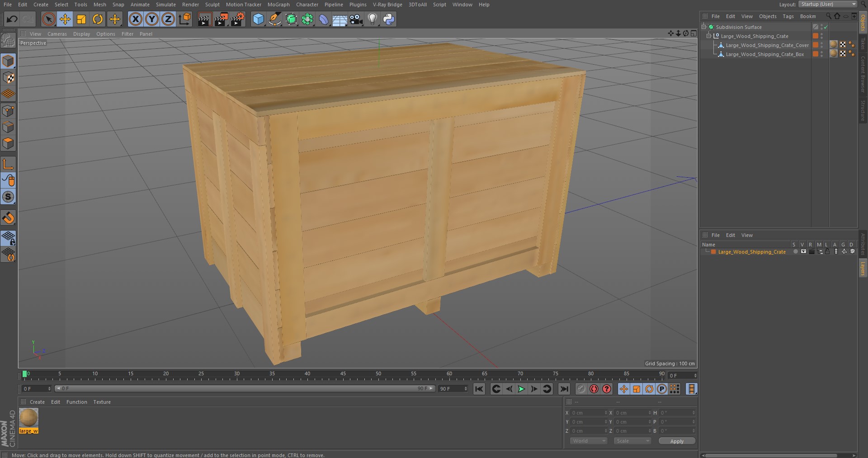The image size is (868, 458).
Task: Click Crate_Box orange layer color swatch
Action: tap(816, 54)
